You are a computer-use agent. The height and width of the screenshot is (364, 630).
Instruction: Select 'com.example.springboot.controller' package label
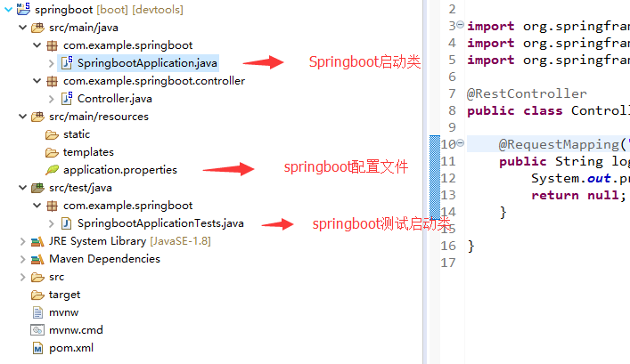154,81
